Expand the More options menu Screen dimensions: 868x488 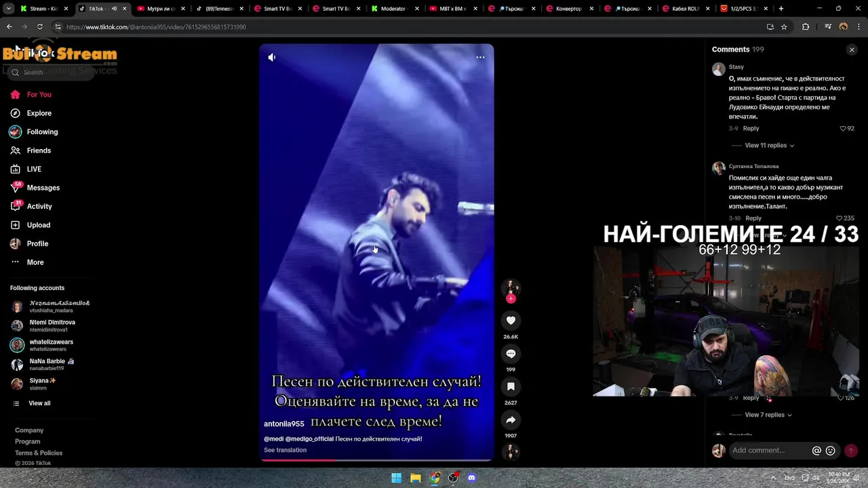click(x=27, y=262)
